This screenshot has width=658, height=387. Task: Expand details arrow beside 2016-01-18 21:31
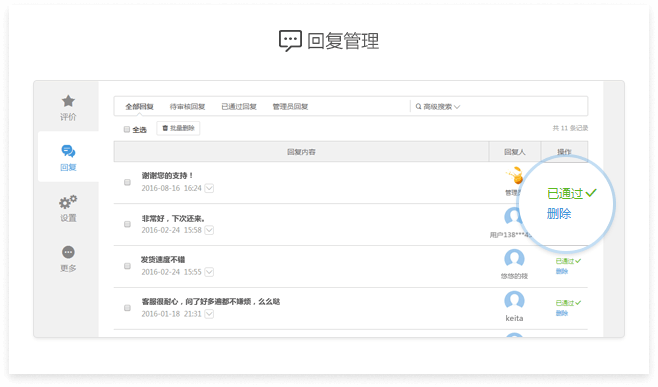coord(209,314)
